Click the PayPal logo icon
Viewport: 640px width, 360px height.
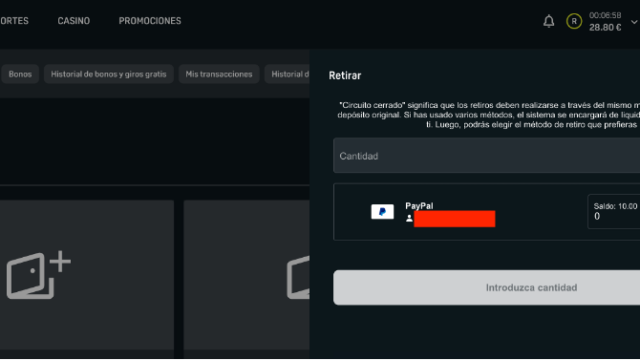[x=382, y=212]
